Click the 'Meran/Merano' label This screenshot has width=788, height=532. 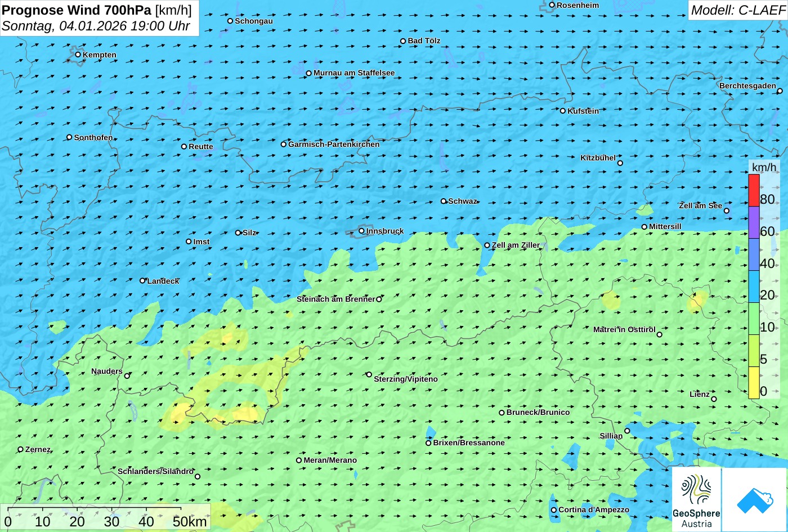coord(330,460)
